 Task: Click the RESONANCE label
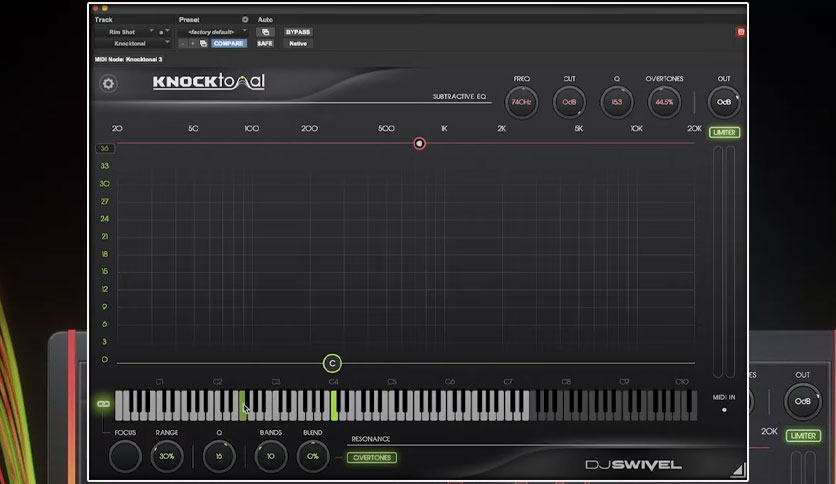pos(371,439)
